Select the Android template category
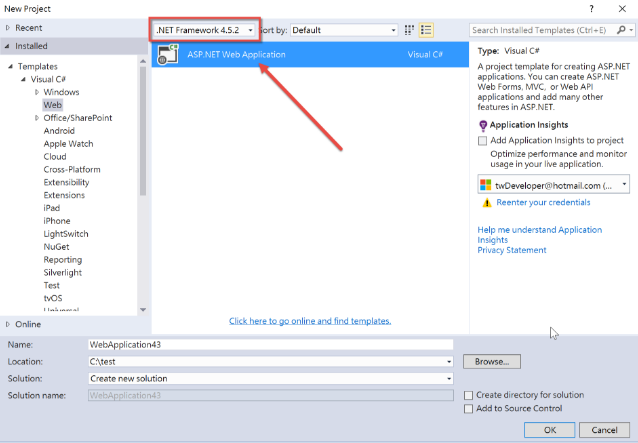The image size is (638, 443). [59, 131]
